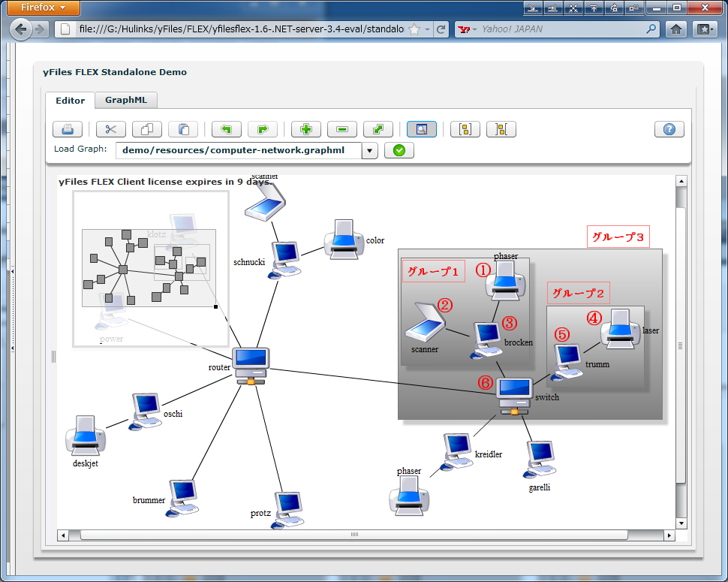Select the brummer computer node
Screen dimensions: 728x582
182,499
